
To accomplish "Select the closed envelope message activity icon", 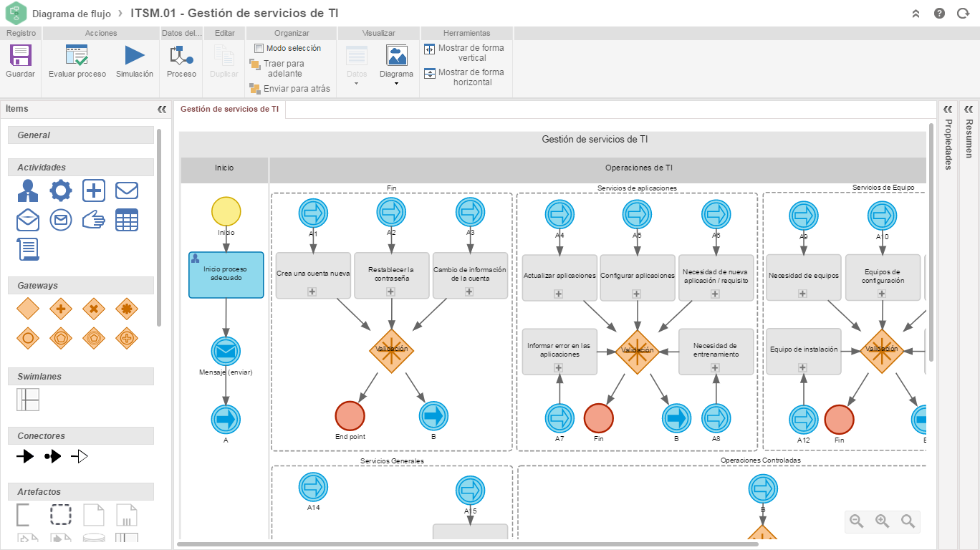I will click(x=127, y=190).
